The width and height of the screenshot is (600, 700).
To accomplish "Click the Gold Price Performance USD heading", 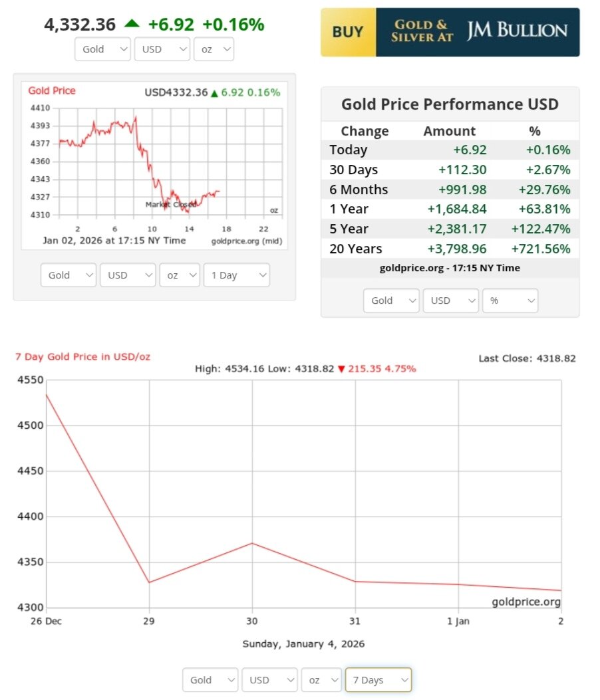I will [450, 104].
